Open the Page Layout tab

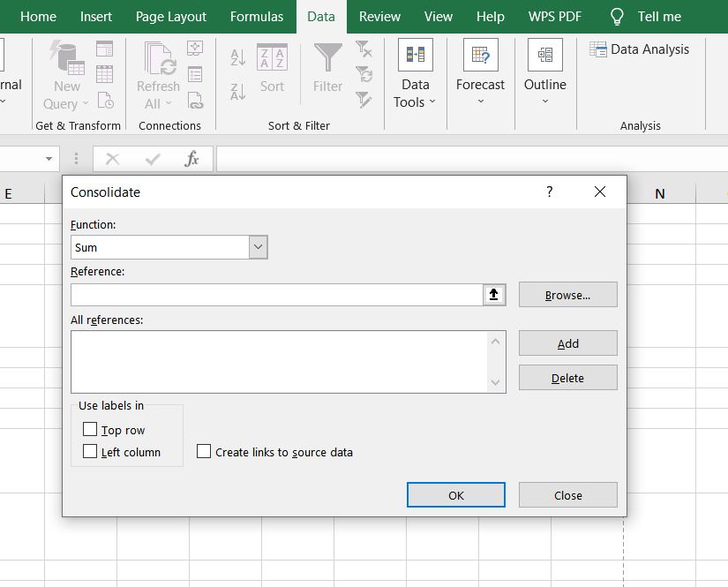(x=171, y=17)
